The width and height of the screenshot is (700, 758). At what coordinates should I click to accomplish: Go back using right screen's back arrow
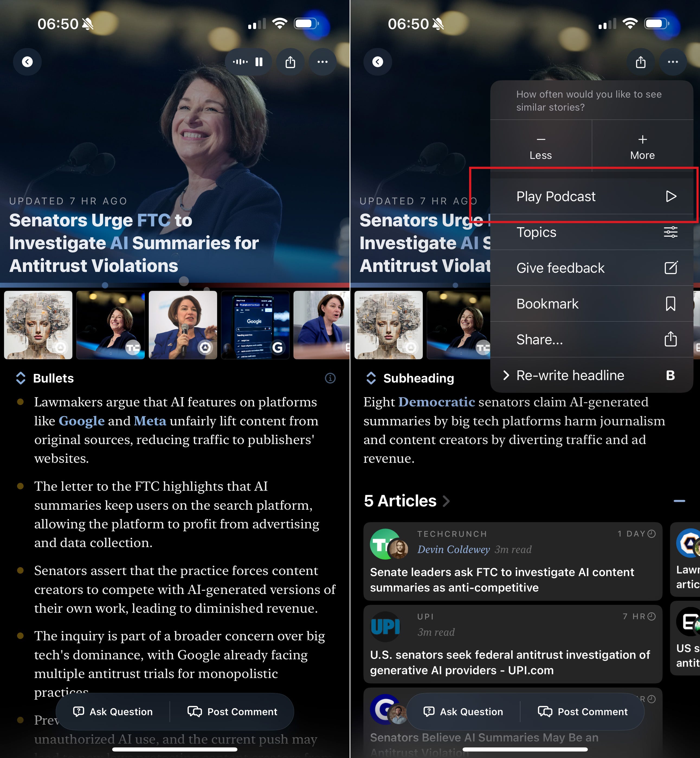pos(378,62)
